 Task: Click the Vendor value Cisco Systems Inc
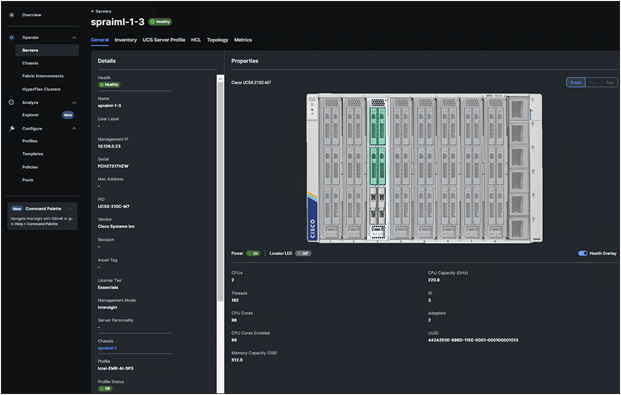click(116, 226)
